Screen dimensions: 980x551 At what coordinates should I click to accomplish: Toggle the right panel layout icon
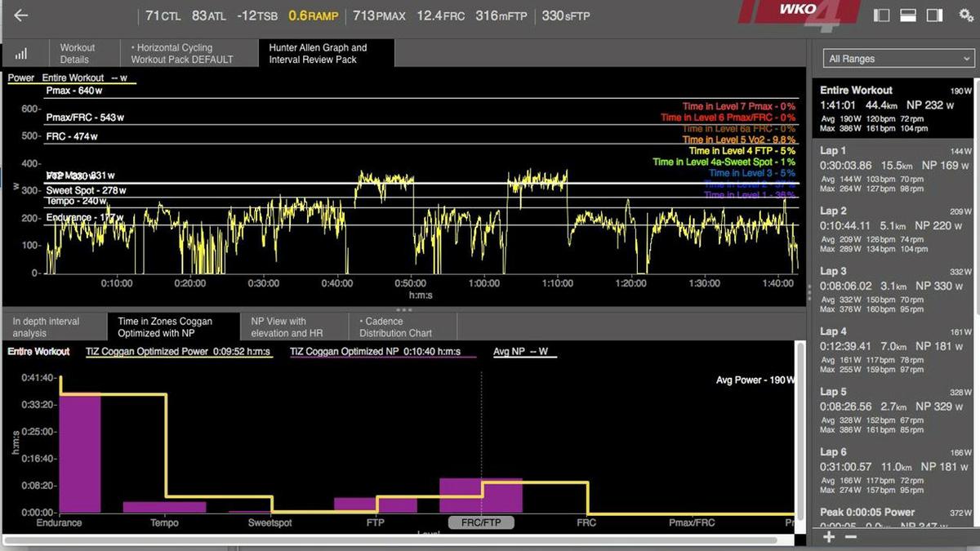click(933, 16)
